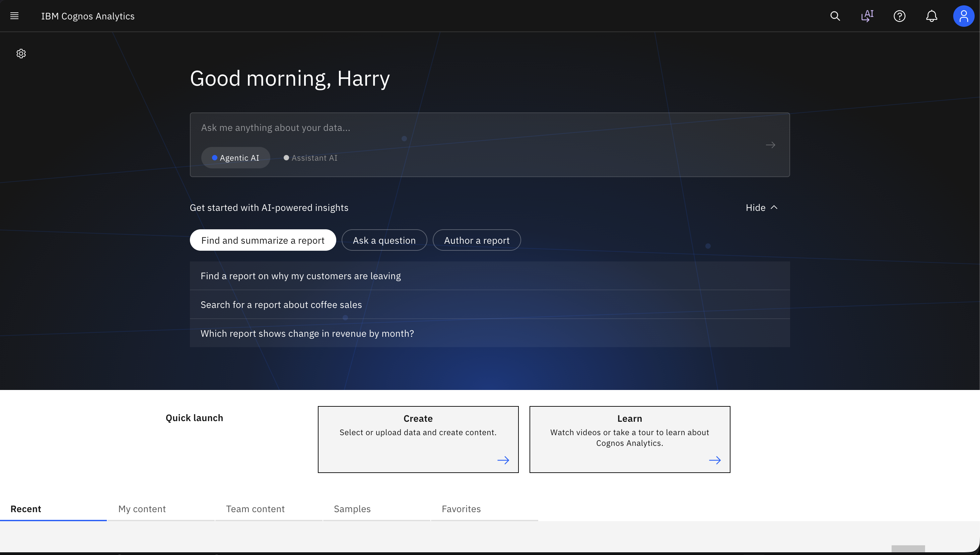Select Find and summarize a report pill
The image size is (980, 555).
(263, 240)
